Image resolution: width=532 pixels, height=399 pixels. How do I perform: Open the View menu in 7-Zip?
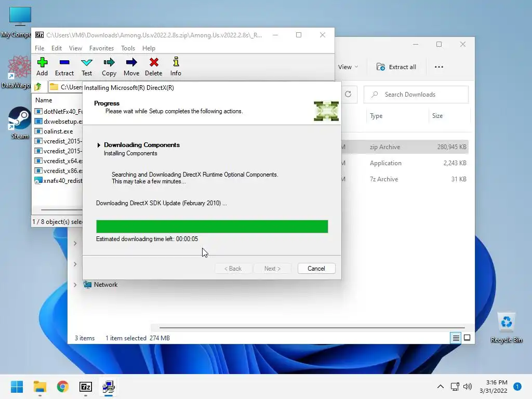point(75,48)
